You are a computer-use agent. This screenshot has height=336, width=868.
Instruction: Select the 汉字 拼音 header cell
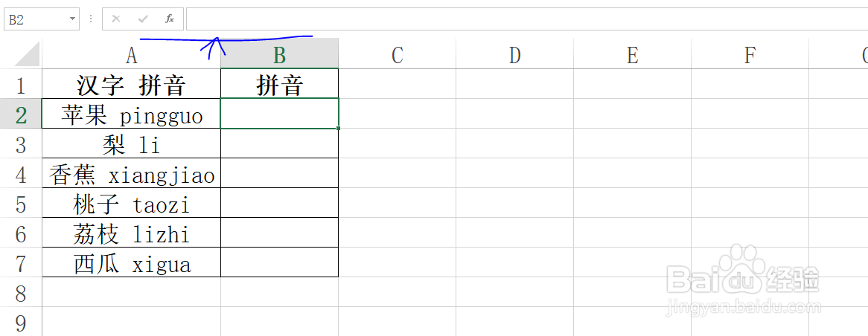131,85
